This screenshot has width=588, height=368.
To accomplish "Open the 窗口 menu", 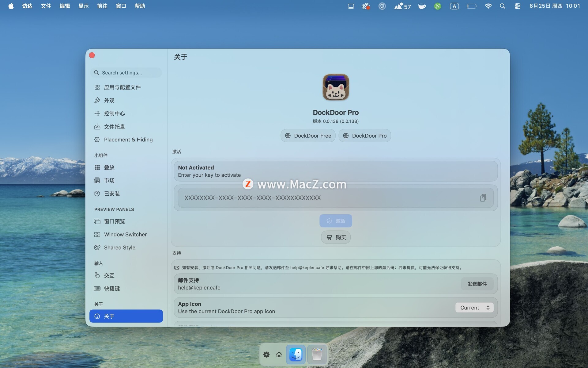I will click(x=121, y=6).
